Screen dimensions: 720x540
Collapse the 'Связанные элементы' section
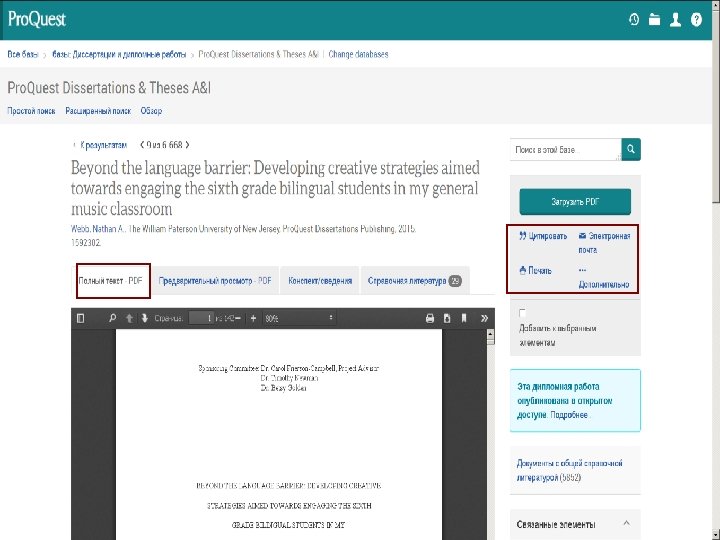[x=626, y=523]
